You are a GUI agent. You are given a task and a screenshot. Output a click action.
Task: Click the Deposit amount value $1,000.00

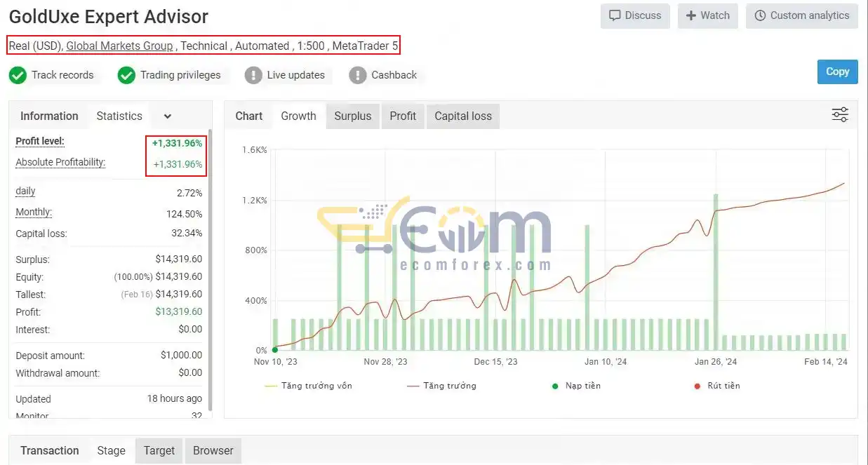tap(181, 356)
